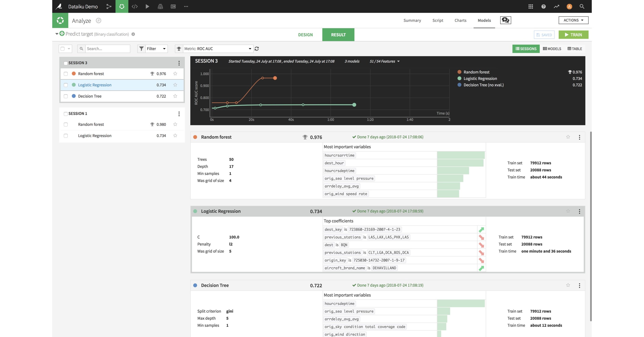
Task: Expand the 51/54 Features list
Action: coord(384,61)
